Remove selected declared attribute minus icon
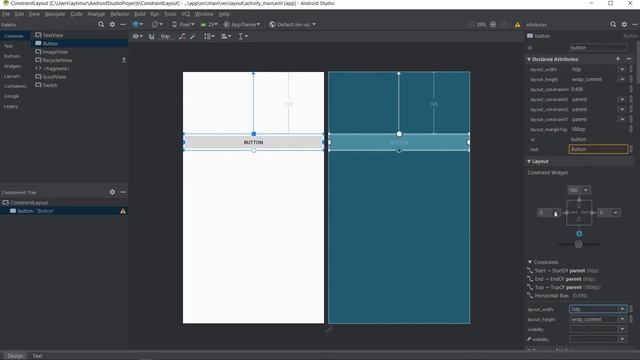This screenshot has height=360, width=640. tap(629, 59)
